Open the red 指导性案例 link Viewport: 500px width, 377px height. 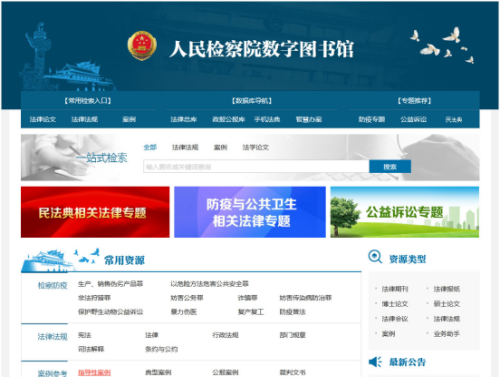(94, 372)
